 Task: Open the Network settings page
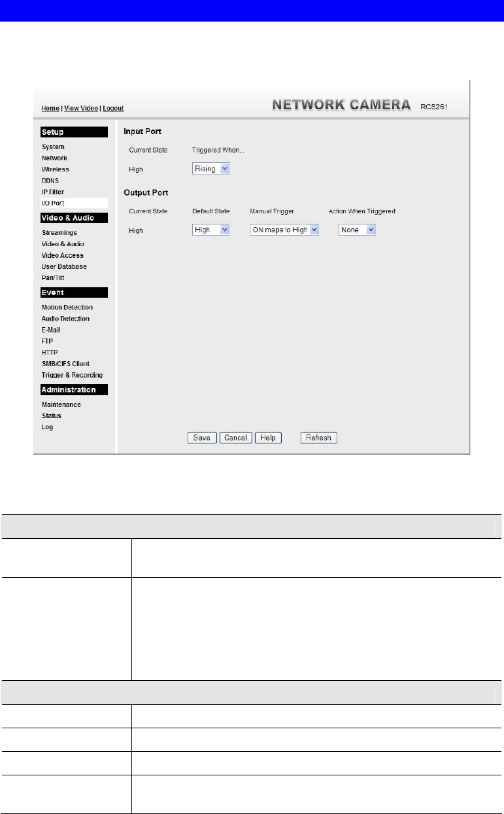pos(54,158)
